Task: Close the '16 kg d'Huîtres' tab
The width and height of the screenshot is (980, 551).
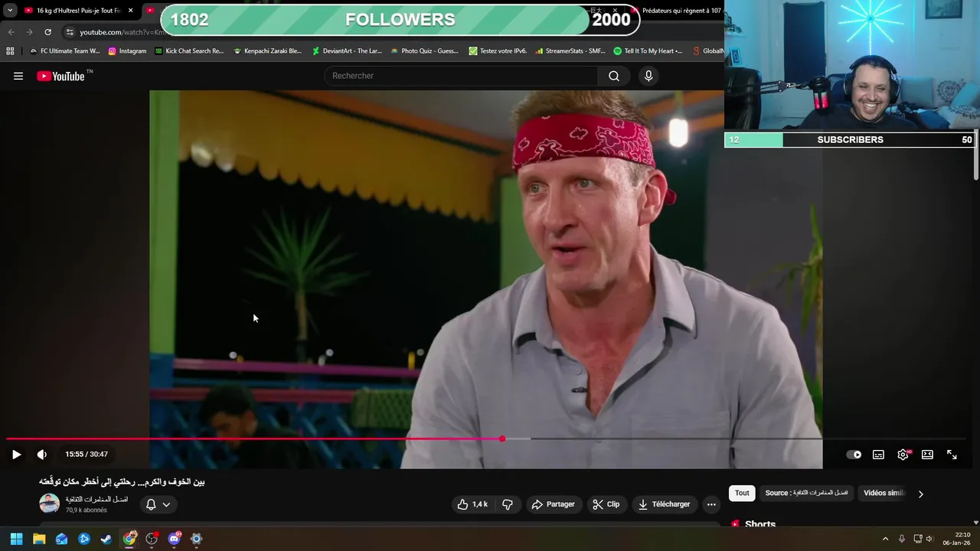Action: pyautogui.click(x=131, y=11)
